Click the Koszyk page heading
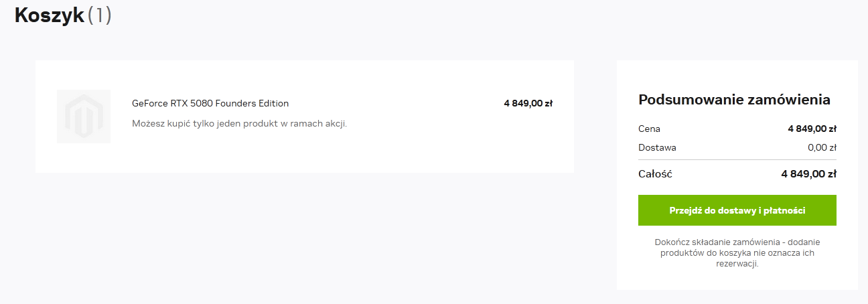868x304 pixels. pos(49,15)
